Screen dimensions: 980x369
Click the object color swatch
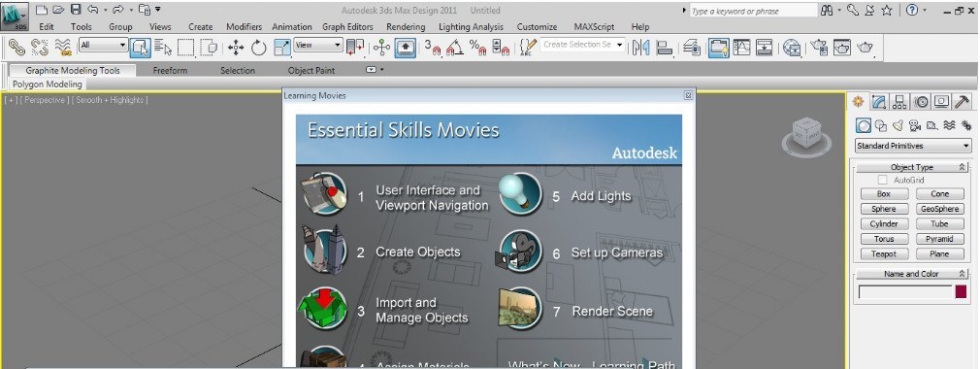(x=961, y=292)
